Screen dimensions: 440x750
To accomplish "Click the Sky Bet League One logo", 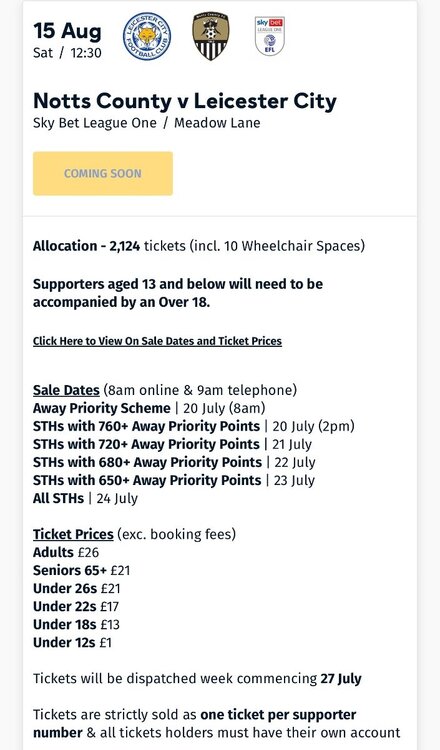I will 270,36.
